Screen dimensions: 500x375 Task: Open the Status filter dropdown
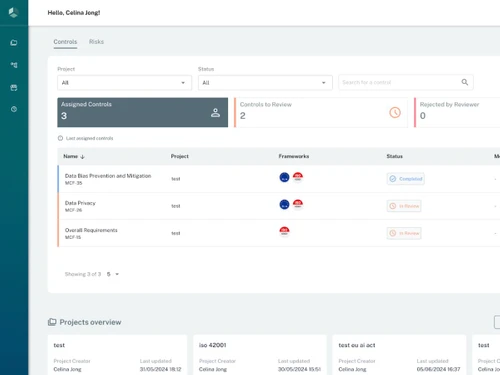point(265,83)
